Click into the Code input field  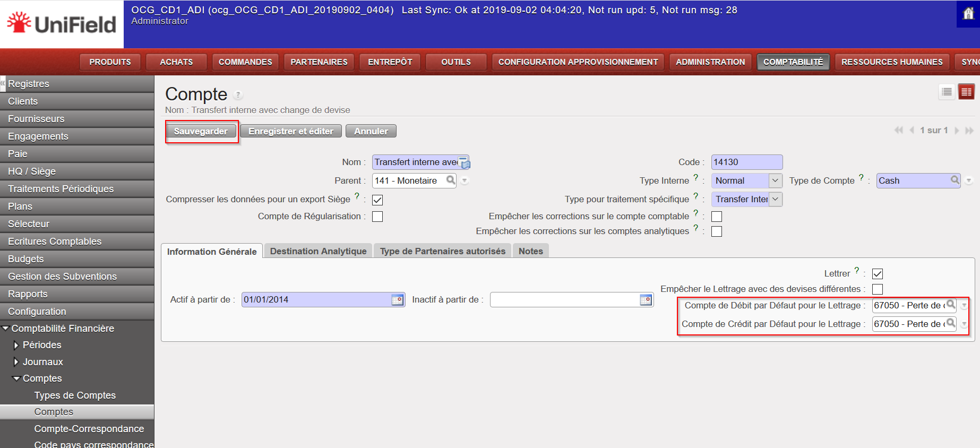click(746, 162)
